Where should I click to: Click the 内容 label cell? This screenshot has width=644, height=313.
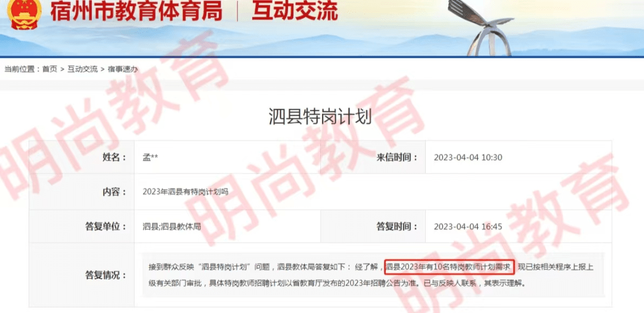[x=82, y=192]
